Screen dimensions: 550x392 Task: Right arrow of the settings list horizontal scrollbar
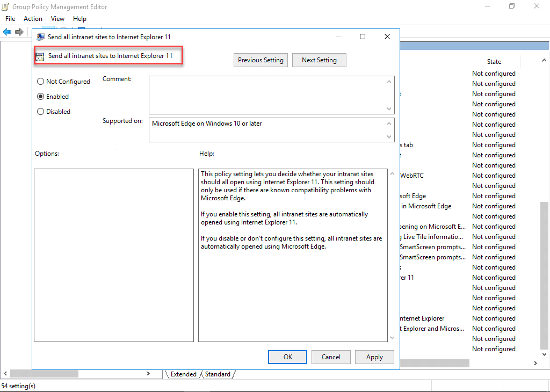(x=535, y=363)
